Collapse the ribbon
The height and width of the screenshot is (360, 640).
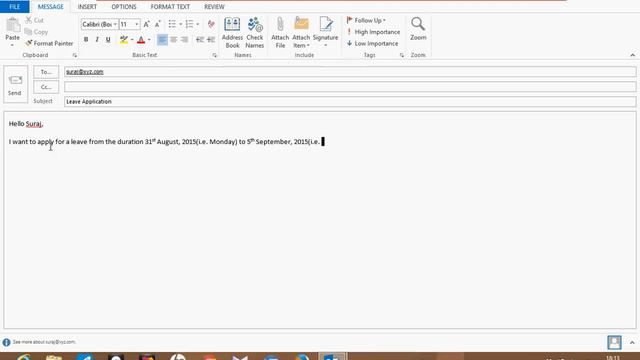tap(632, 55)
